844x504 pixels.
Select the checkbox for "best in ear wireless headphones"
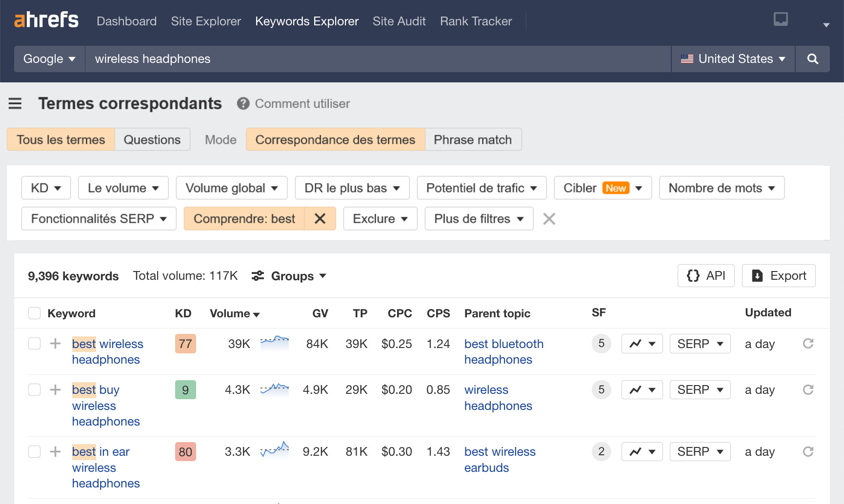tap(34, 451)
